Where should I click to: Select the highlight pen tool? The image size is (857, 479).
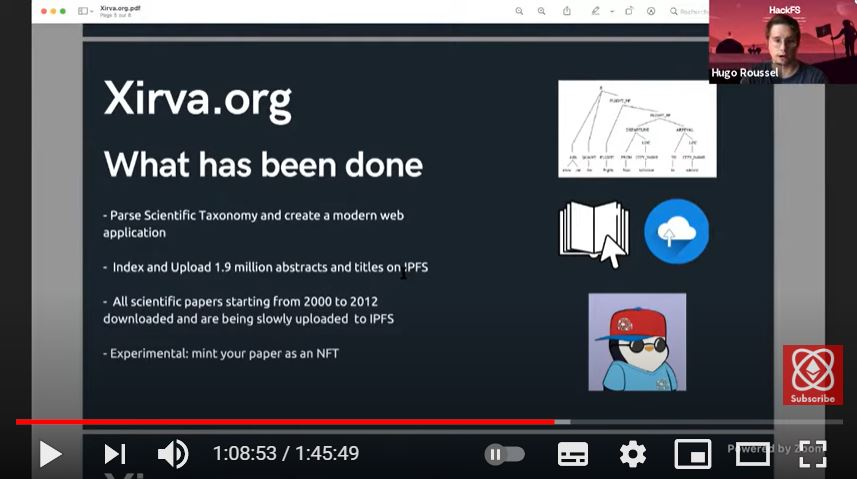click(x=595, y=11)
